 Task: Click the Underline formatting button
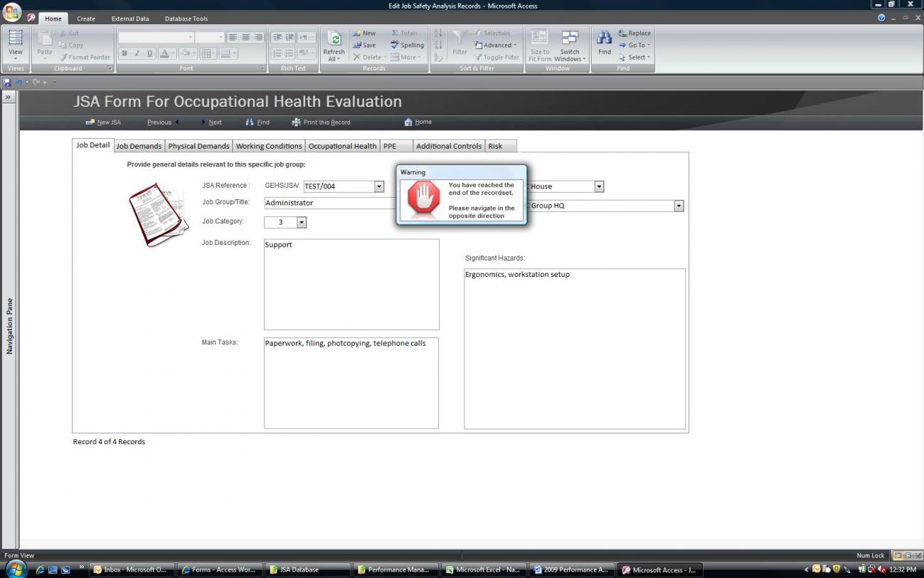tap(149, 53)
